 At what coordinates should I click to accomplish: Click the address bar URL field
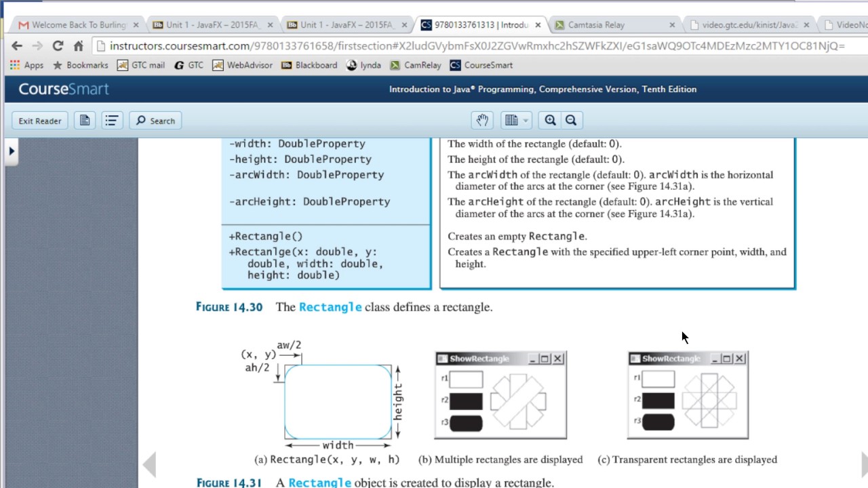point(478,46)
